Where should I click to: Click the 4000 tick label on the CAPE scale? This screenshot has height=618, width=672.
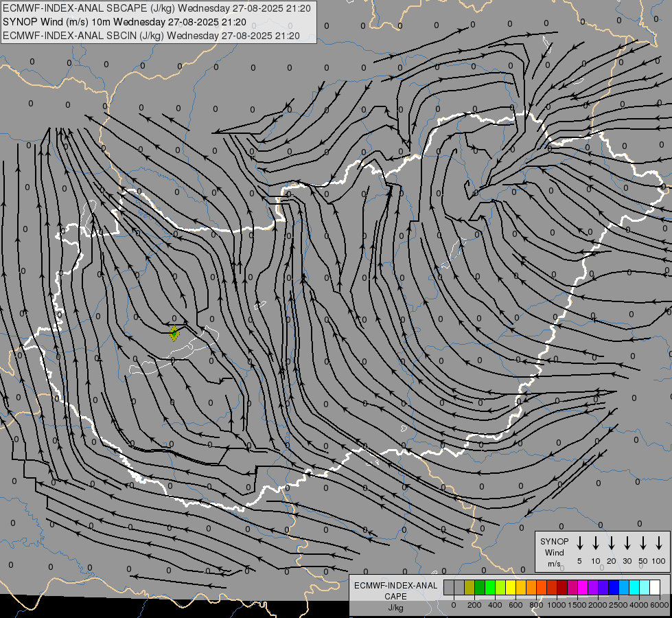tap(639, 605)
